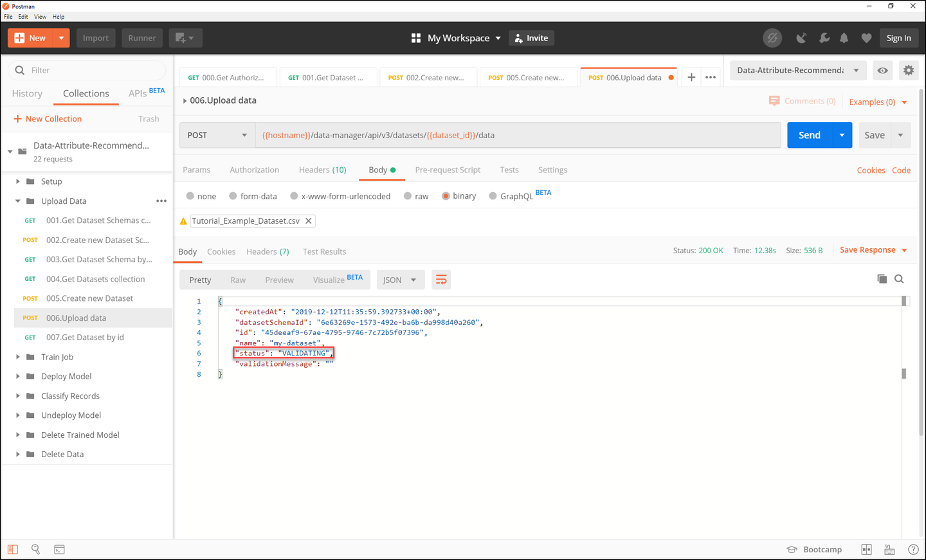Open My Workspace dropdown
Screen dimensions: 926x560
pos(464,38)
